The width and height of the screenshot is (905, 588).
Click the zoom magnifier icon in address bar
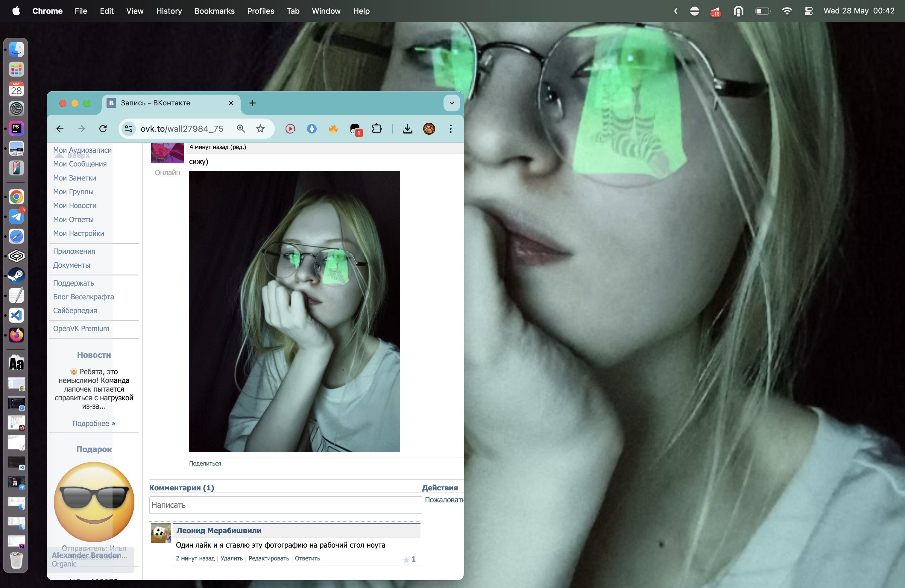pos(241,129)
